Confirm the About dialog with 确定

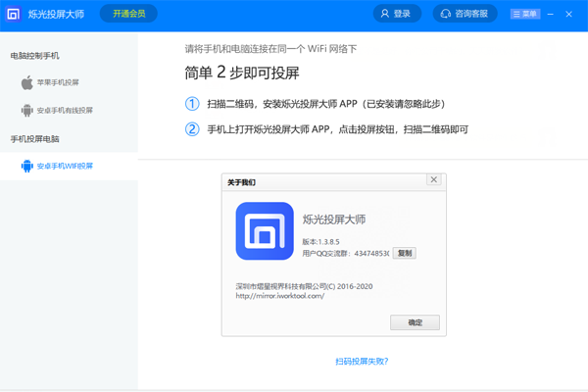pyautogui.click(x=416, y=322)
